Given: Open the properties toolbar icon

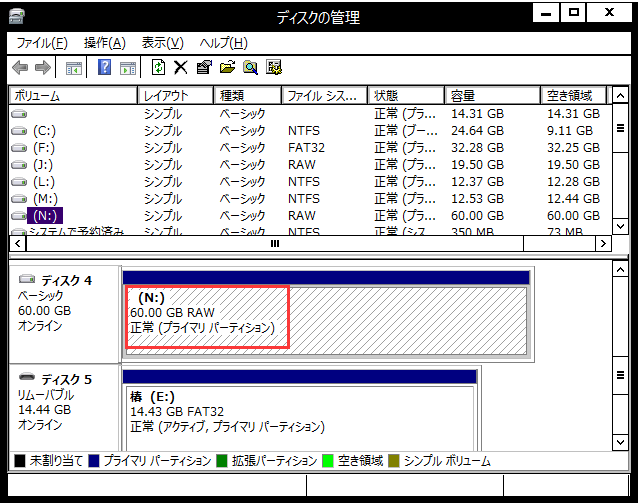Looking at the screenshot, I should click(x=204, y=67).
